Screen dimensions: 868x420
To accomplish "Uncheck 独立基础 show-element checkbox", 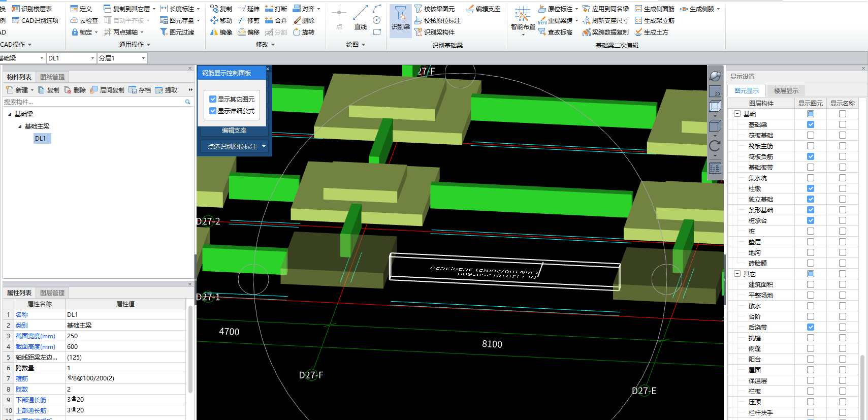I will [811, 199].
